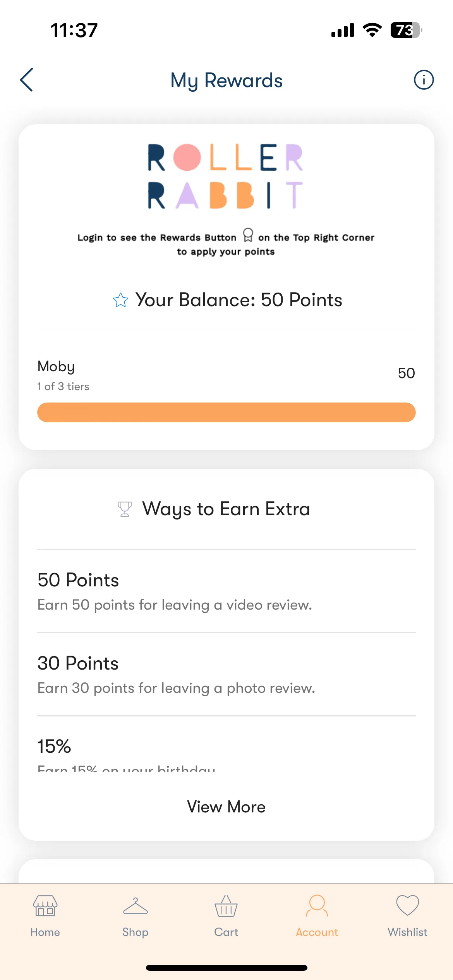
Task: Select the 50 Points video review row
Action: 226,591
